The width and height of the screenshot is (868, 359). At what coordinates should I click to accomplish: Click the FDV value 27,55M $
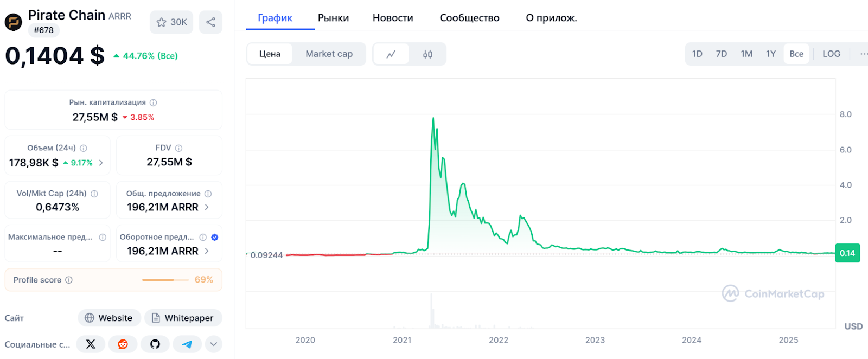(169, 162)
